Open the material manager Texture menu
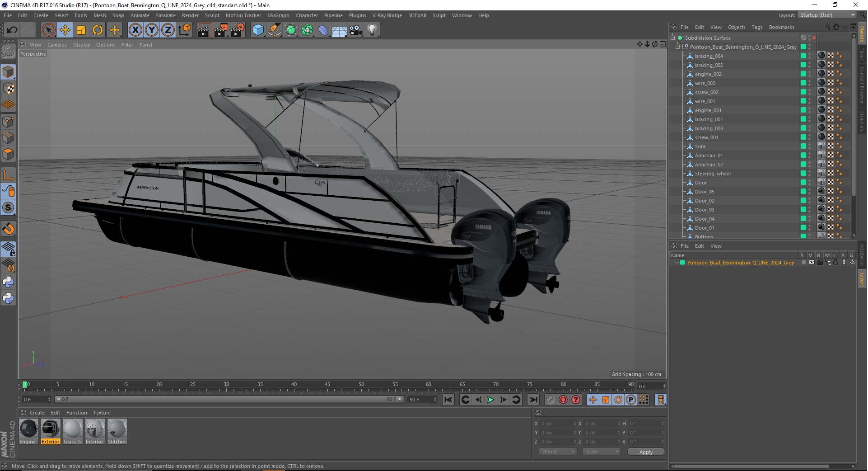This screenshot has height=471, width=868. click(102, 413)
